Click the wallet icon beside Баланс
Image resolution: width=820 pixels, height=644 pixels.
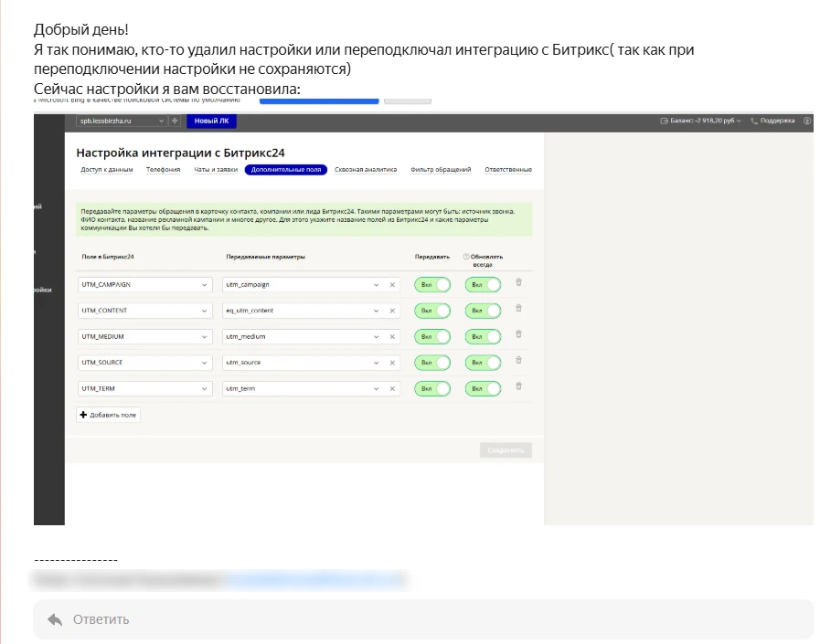click(x=665, y=121)
